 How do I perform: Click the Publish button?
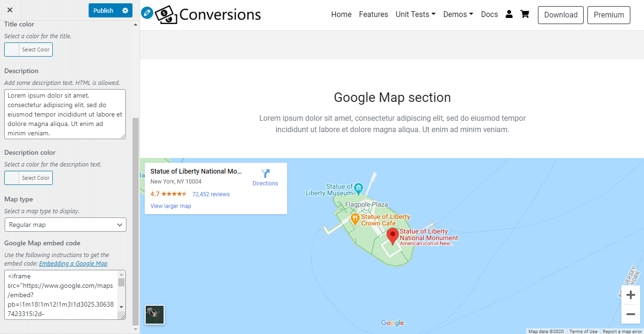(x=103, y=10)
